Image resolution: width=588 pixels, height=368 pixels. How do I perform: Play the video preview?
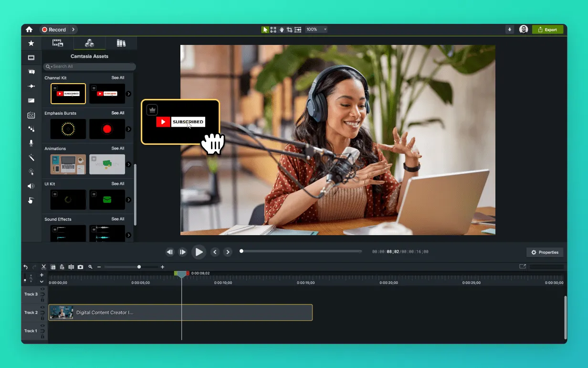tap(199, 252)
